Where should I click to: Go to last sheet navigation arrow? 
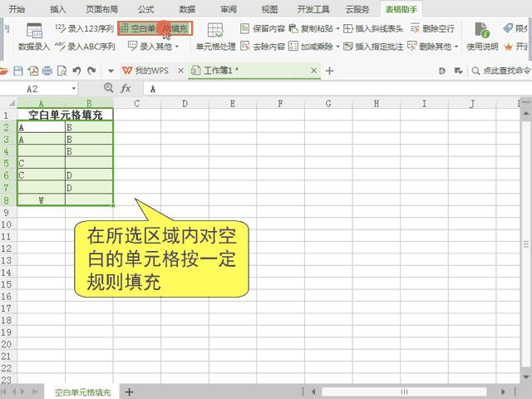click(x=35, y=392)
